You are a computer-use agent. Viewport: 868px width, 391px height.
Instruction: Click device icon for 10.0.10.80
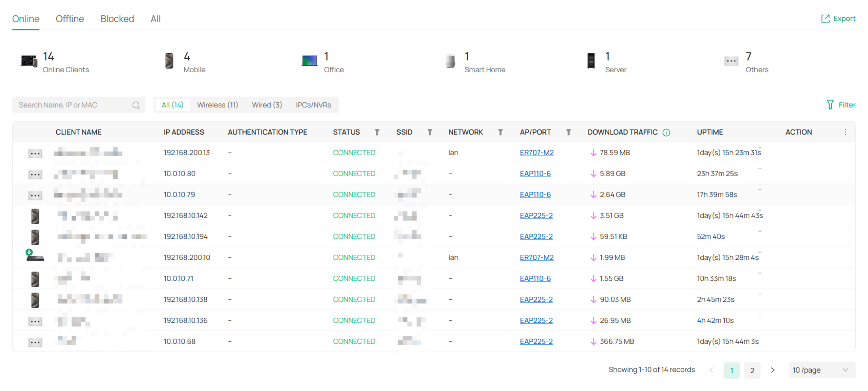(x=35, y=175)
